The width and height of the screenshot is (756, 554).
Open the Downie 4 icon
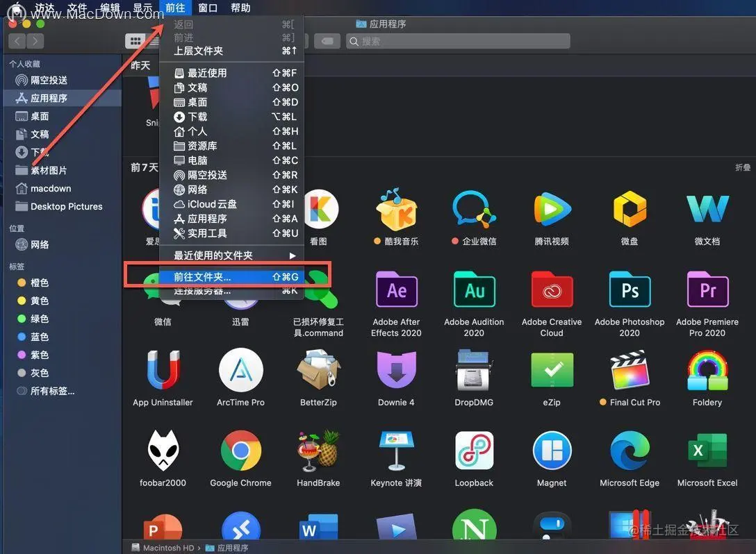(x=396, y=370)
